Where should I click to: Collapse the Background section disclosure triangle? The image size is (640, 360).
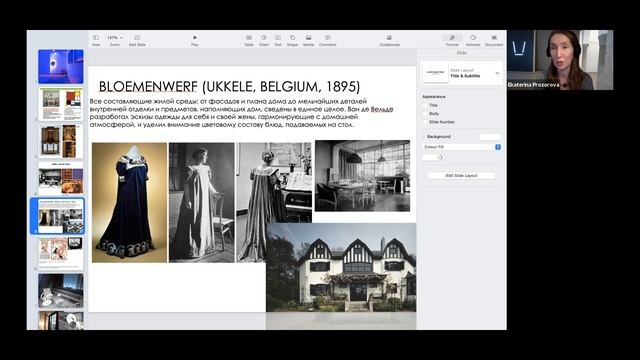[424, 136]
